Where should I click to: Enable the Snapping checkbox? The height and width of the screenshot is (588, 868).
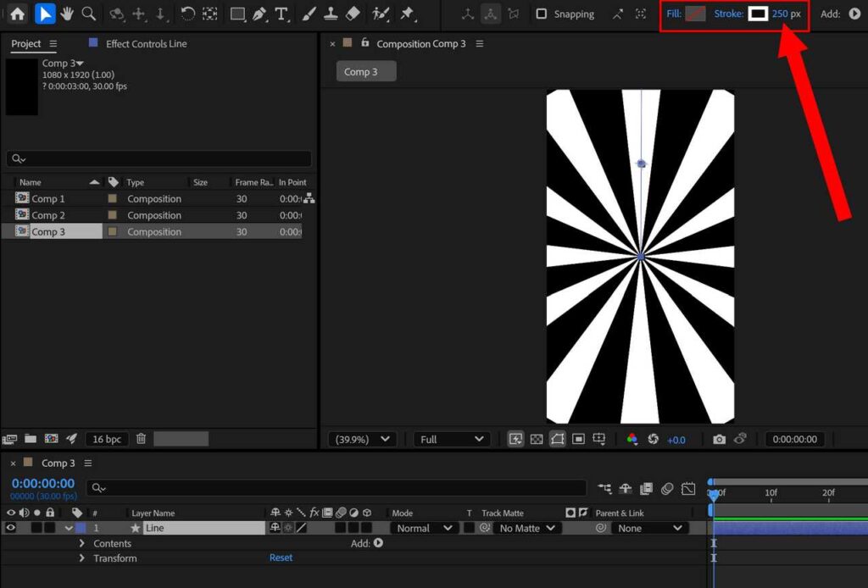(542, 14)
